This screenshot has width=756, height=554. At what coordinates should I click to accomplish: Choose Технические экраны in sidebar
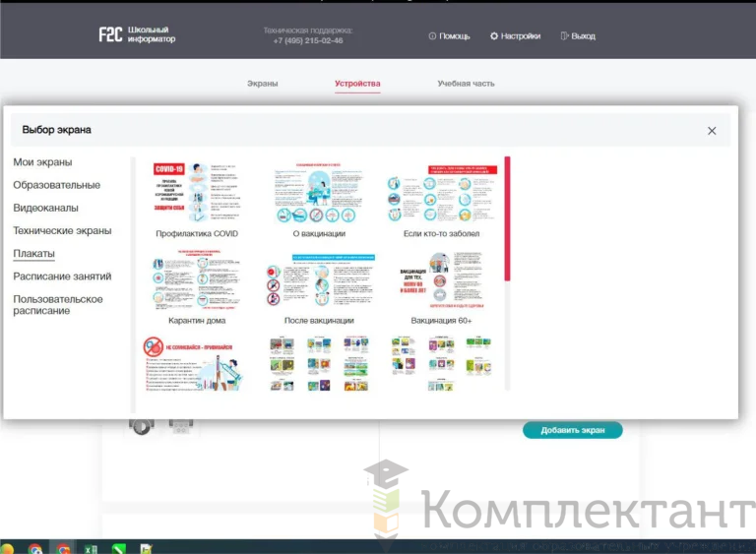(62, 230)
